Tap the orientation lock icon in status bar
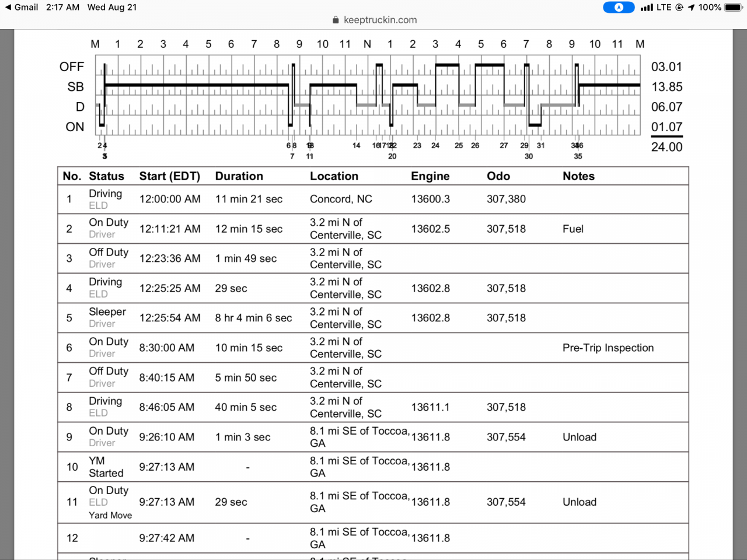 tap(679, 8)
